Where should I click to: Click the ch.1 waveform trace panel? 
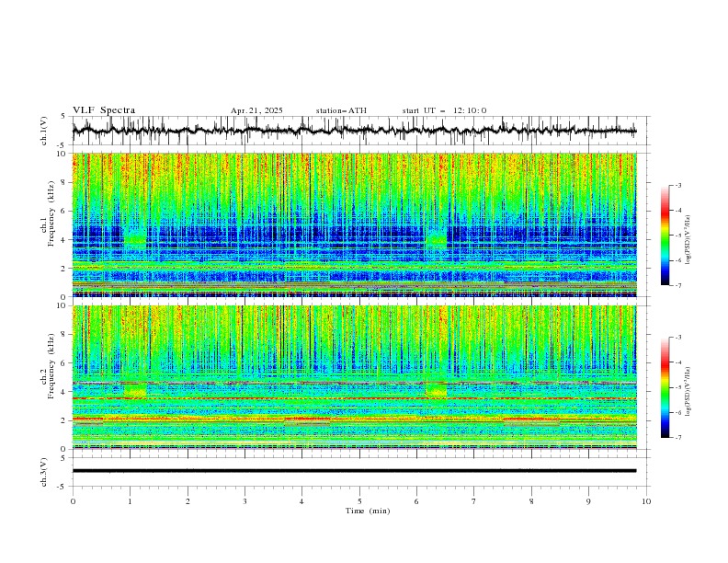360,131
